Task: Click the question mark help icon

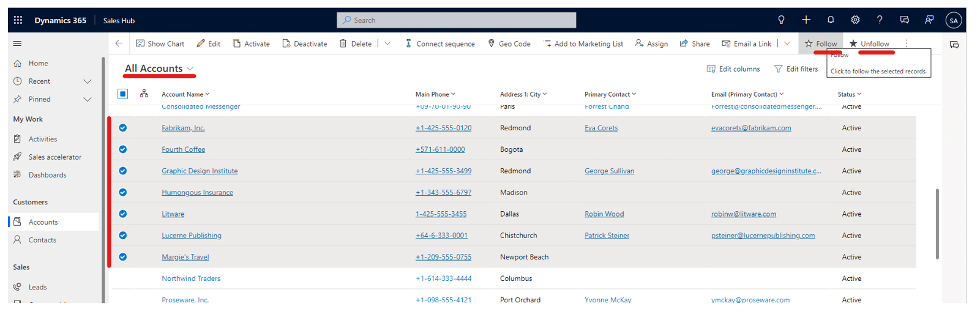Action: [880, 20]
